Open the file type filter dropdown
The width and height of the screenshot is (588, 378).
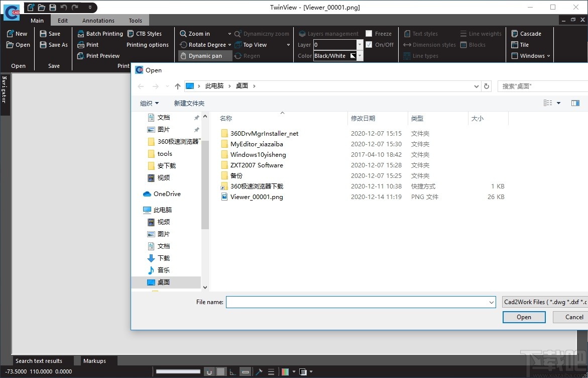click(x=544, y=302)
